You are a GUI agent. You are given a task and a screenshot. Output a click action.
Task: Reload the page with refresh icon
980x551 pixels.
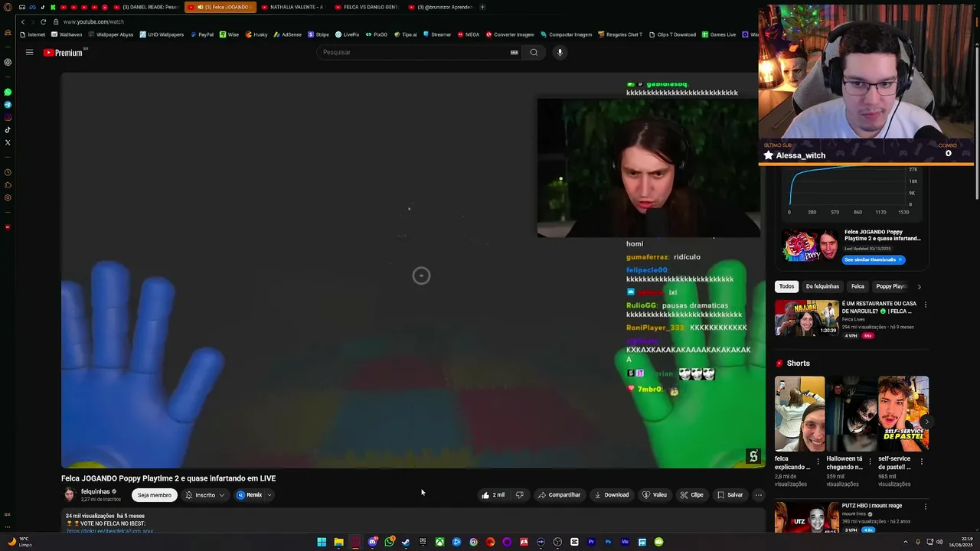coord(43,21)
